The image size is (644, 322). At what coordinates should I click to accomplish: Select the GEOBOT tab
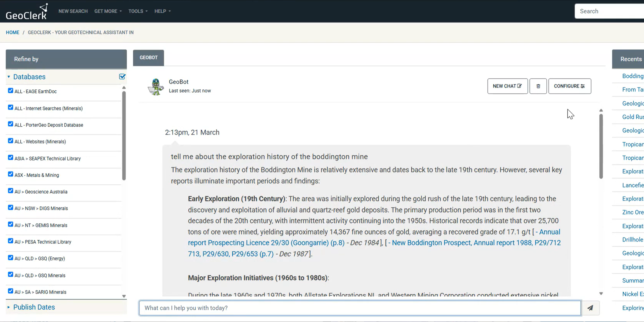pyautogui.click(x=148, y=58)
